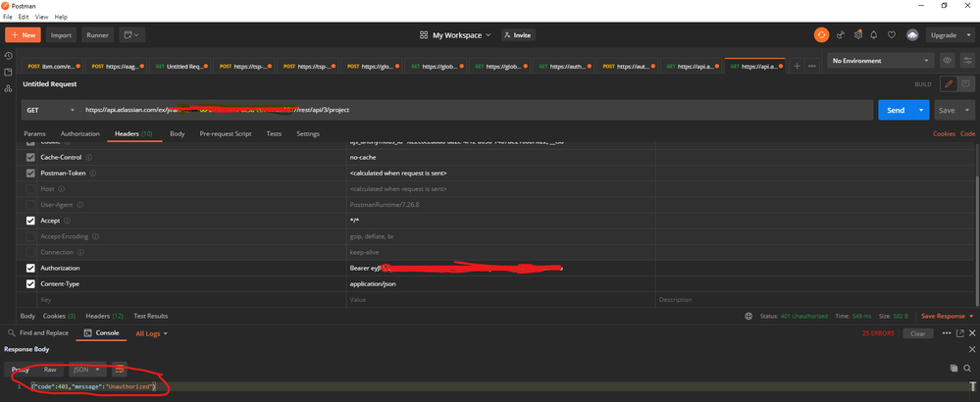Open response Test Results tab
This screenshot has width=980, height=402.
tap(151, 316)
